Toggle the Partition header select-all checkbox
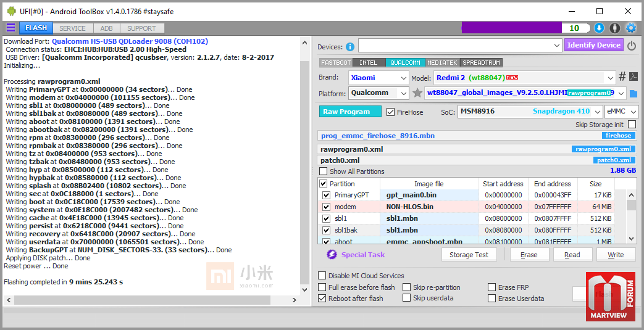 (x=324, y=183)
